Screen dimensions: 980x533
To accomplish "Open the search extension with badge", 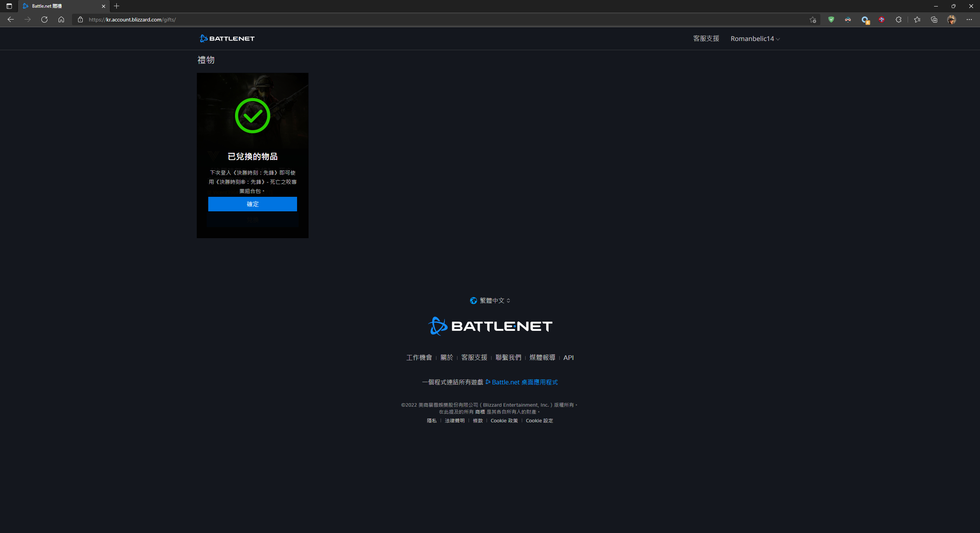I will point(865,20).
